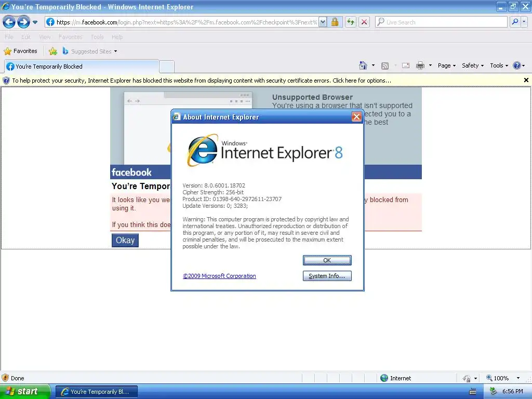This screenshot has width=532, height=399.
Task: Open the Tools menu in menu bar
Action: click(x=97, y=37)
